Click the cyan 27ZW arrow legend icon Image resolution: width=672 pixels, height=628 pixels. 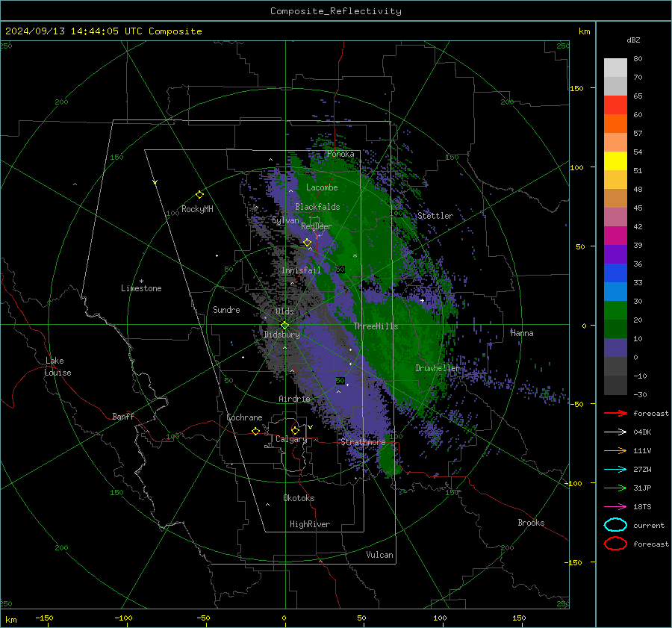click(x=615, y=470)
